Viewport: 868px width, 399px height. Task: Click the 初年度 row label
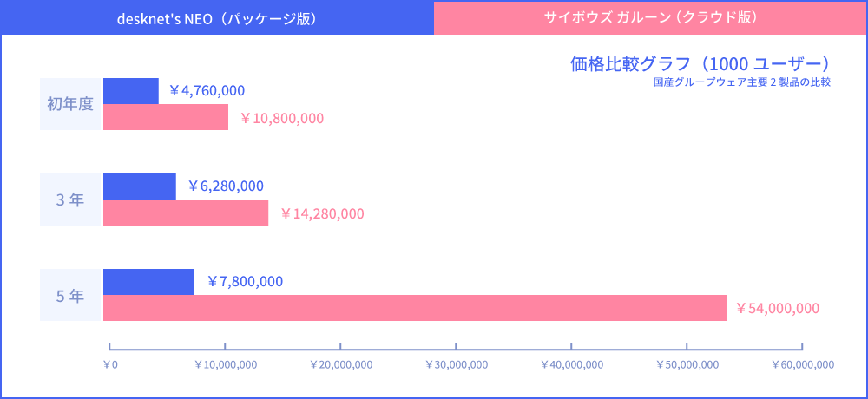point(70,104)
